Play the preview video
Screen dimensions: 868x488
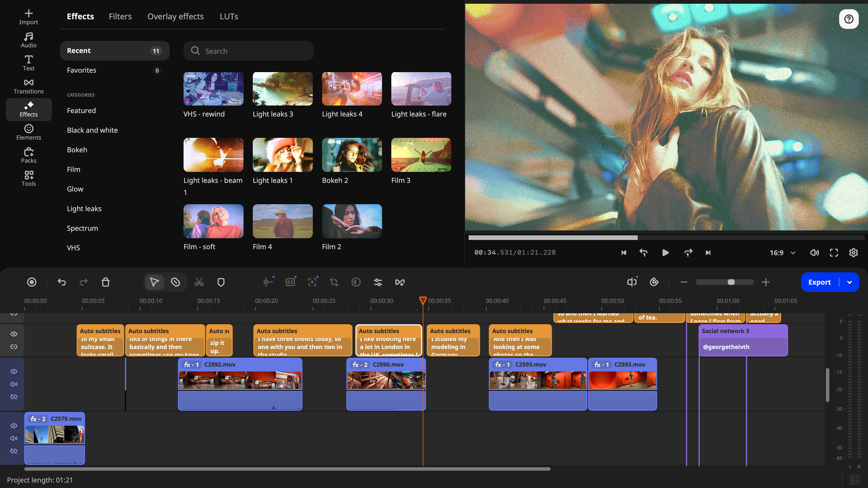(665, 253)
